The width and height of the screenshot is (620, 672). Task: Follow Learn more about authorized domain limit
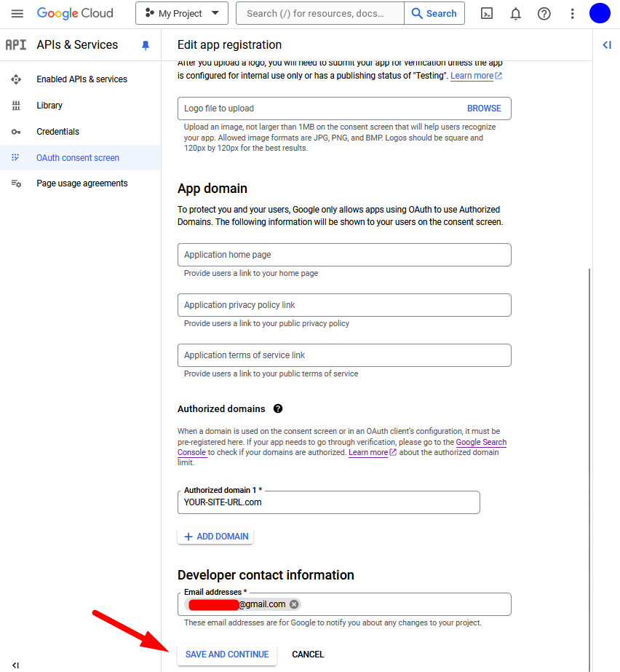coord(373,453)
